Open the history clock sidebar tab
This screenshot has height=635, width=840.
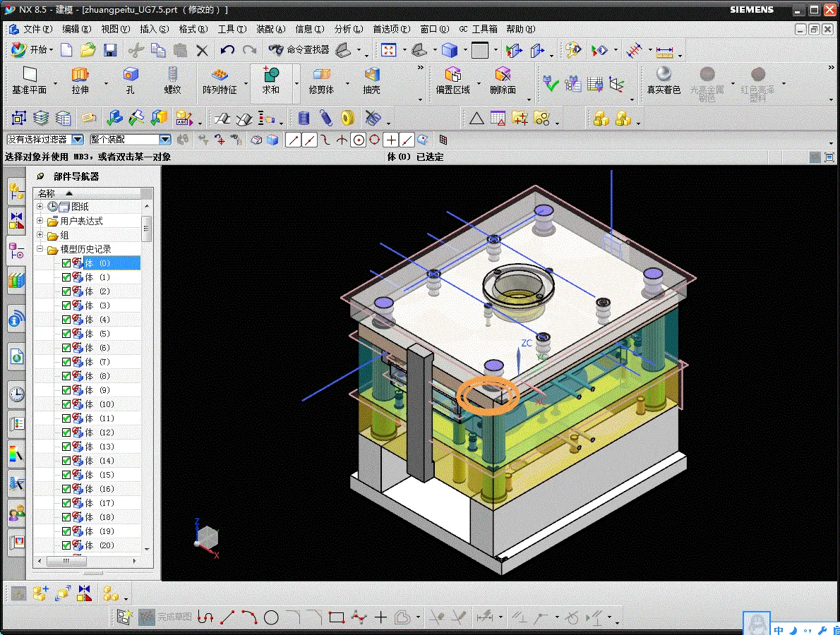pos(17,395)
